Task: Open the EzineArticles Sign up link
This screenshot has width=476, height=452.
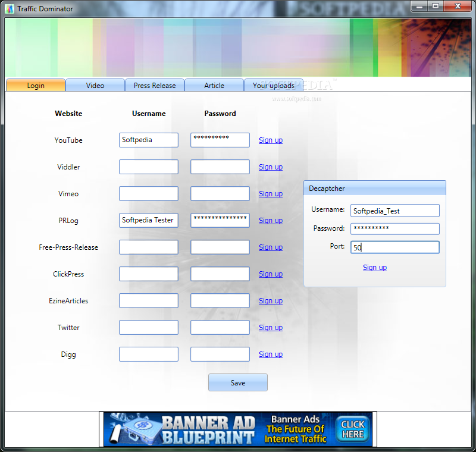Action: pyautogui.click(x=271, y=300)
